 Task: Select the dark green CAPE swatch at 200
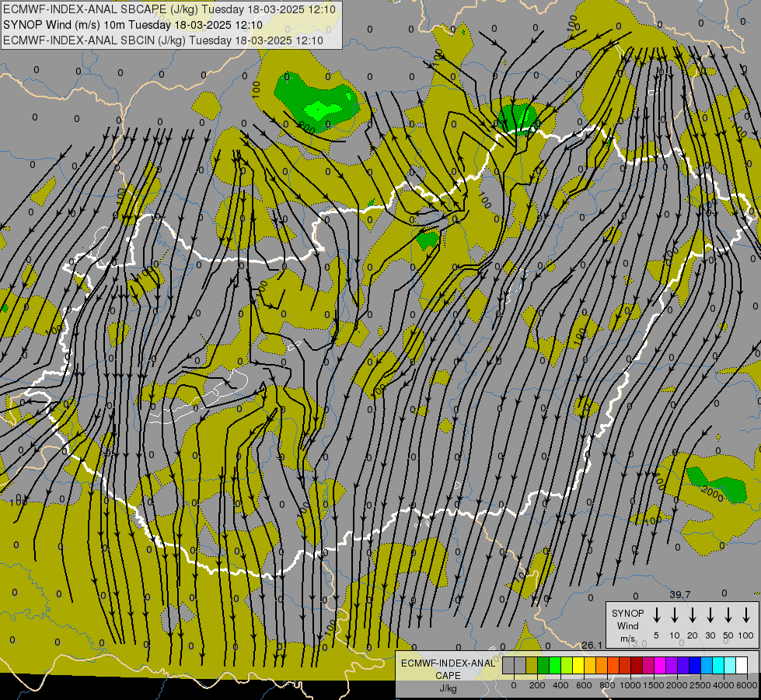pos(543,665)
